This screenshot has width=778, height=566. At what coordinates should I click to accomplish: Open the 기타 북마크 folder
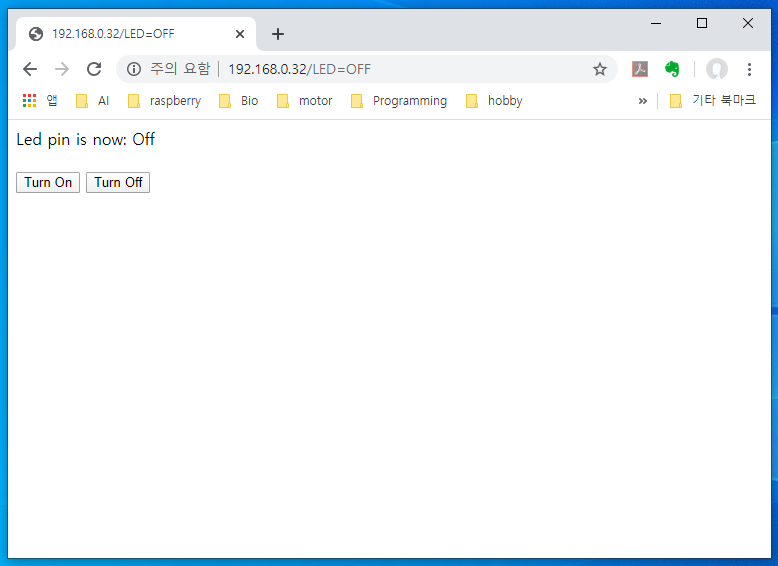coord(713,101)
